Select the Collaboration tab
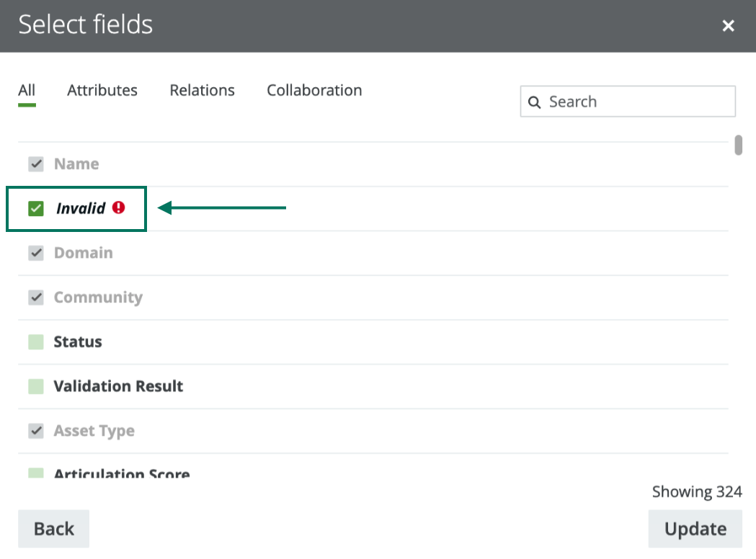 pyautogui.click(x=313, y=90)
